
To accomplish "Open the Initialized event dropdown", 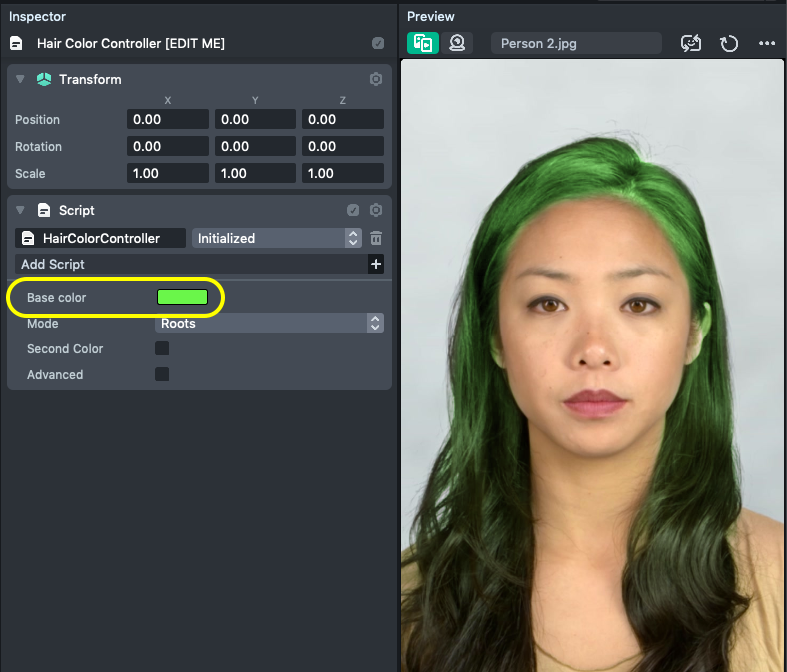I will (276, 238).
